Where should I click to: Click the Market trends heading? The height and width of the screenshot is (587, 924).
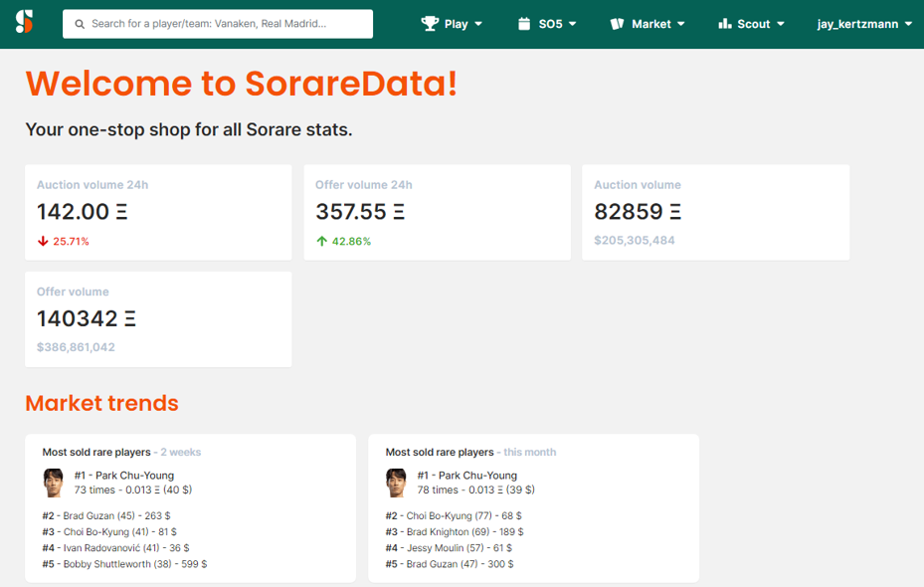(101, 403)
